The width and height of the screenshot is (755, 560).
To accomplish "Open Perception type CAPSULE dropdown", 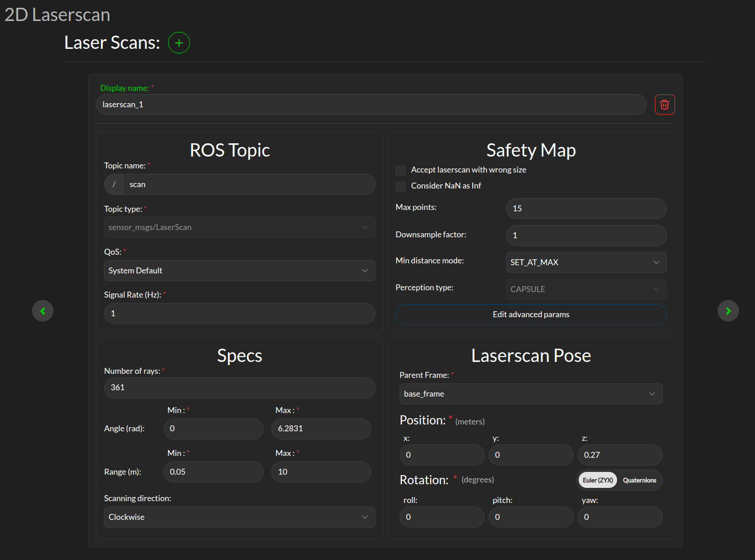I will [586, 289].
